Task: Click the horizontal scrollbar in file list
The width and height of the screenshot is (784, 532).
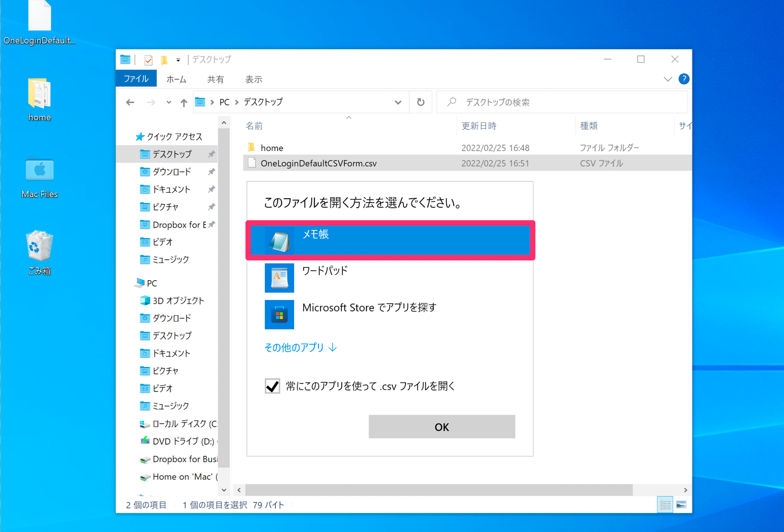Action: pyautogui.click(x=439, y=490)
